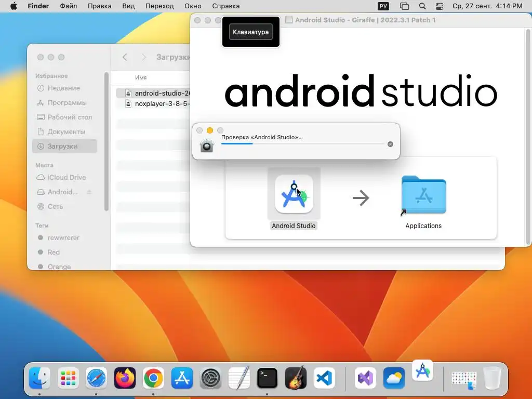Open the Finder menu
Image resolution: width=532 pixels, height=399 pixels.
click(x=38, y=6)
